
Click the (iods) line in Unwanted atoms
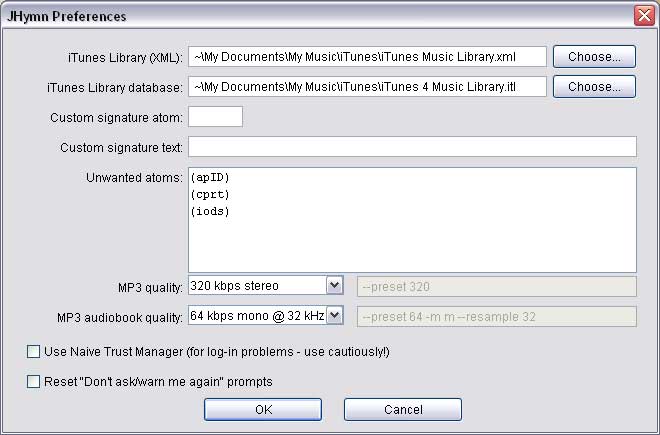(210, 212)
